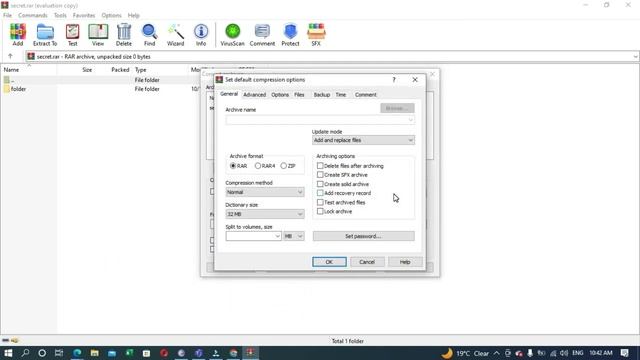Open the Options menu
The image size is (640, 360).
[x=111, y=15]
